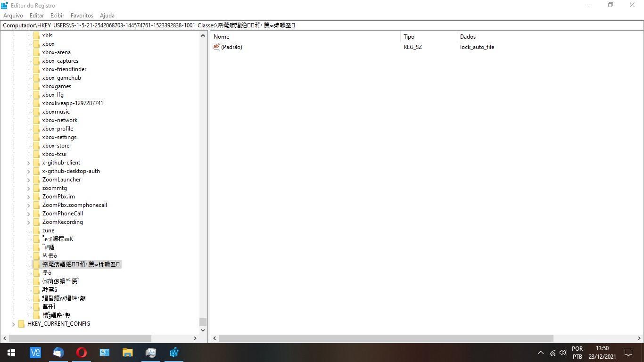Open the notification center icon
The width and height of the screenshot is (644, 362).
coord(628,353)
